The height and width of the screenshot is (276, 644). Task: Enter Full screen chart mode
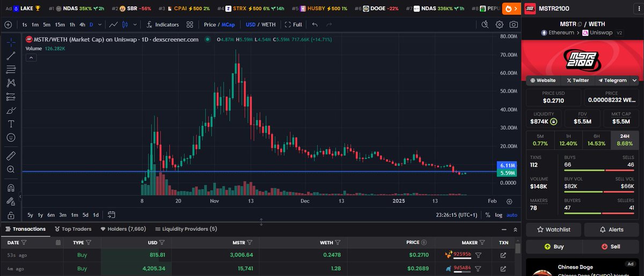coord(293,25)
